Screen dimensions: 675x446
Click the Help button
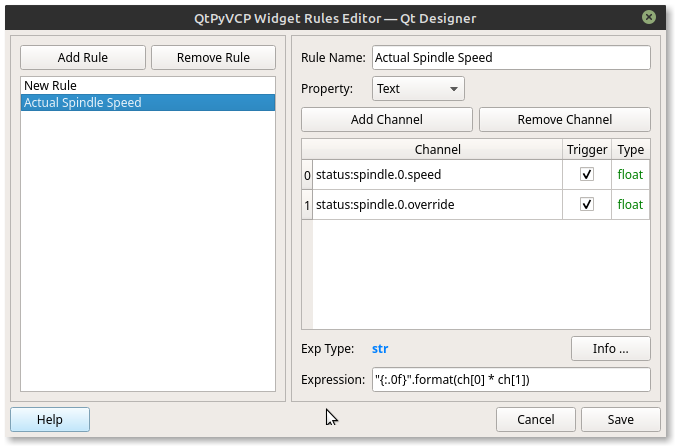pyautogui.click(x=50, y=420)
